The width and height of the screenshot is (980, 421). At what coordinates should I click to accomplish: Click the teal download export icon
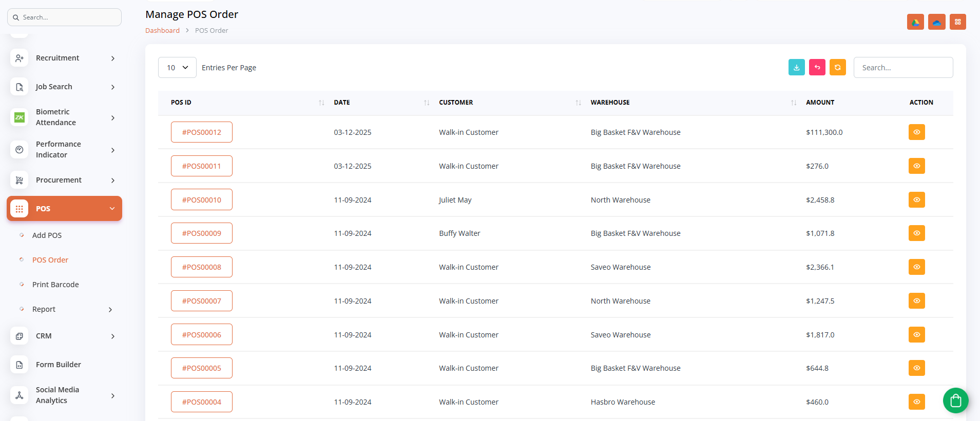coord(796,67)
